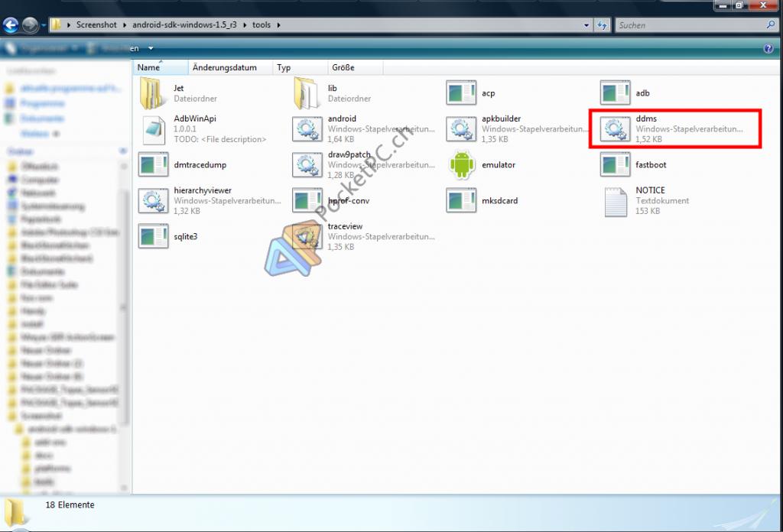
Task: Select the apkbuilder file name
Action: coord(501,118)
